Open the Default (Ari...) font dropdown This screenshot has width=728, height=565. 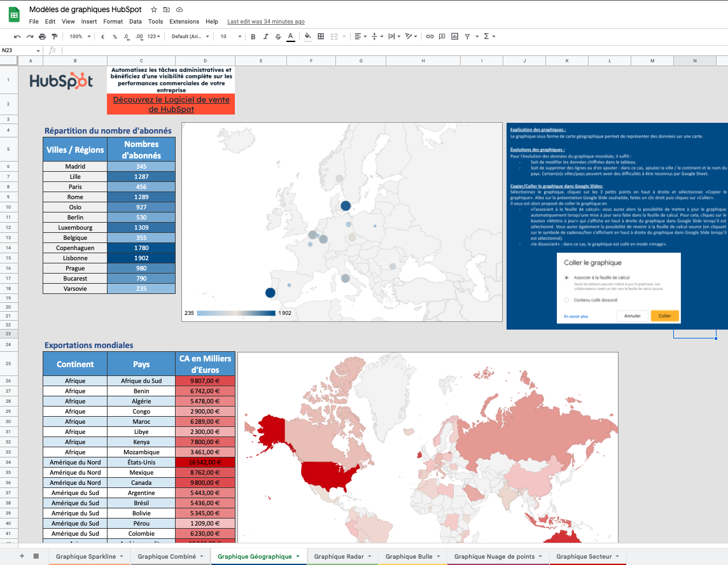[190, 37]
